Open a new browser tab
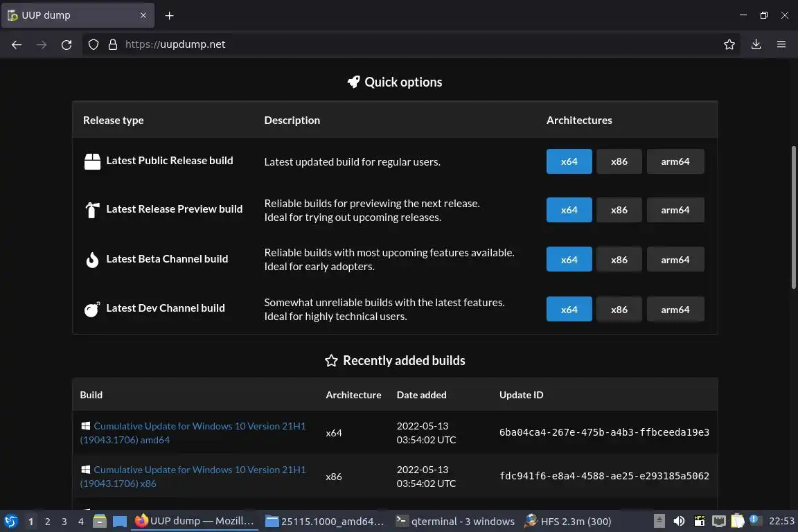The image size is (798, 532). (170, 16)
